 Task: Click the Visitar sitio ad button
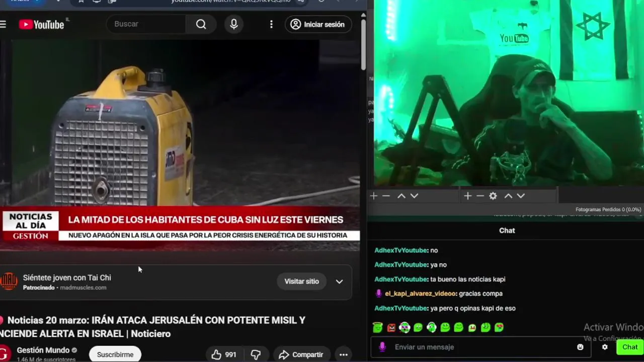tap(302, 281)
